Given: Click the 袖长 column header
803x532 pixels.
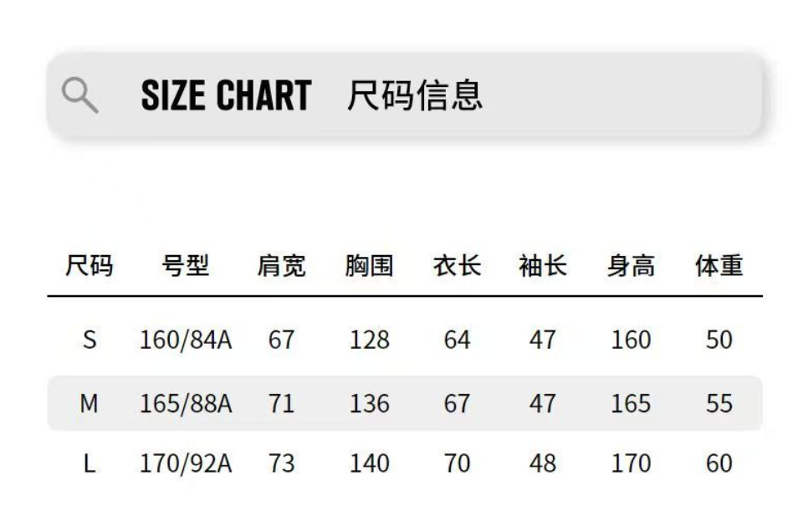Looking at the screenshot, I should tap(543, 267).
